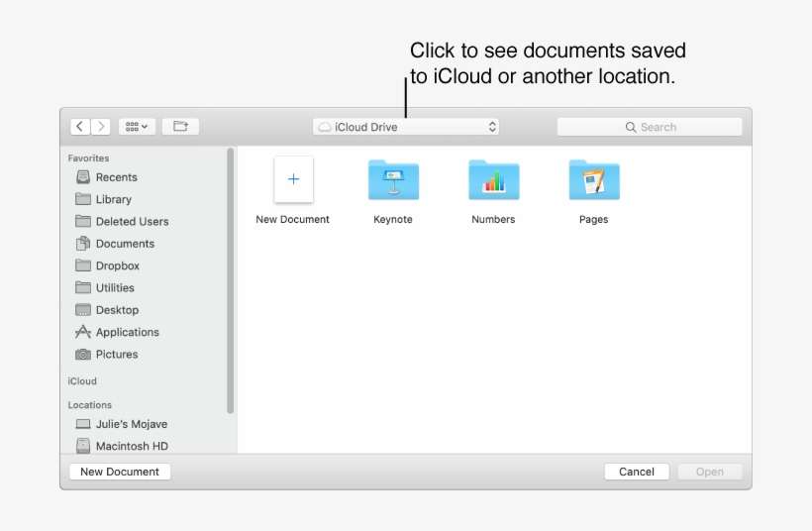Select Utilities in Favorites
Image resolution: width=812 pixels, height=531 pixels.
pyautogui.click(x=115, y=287)
